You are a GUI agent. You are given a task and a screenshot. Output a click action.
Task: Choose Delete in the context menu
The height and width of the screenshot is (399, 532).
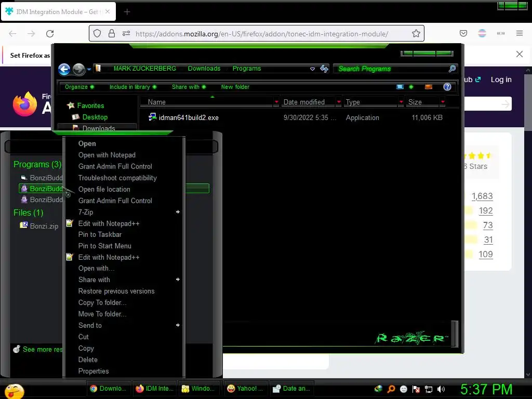(124, 360)
